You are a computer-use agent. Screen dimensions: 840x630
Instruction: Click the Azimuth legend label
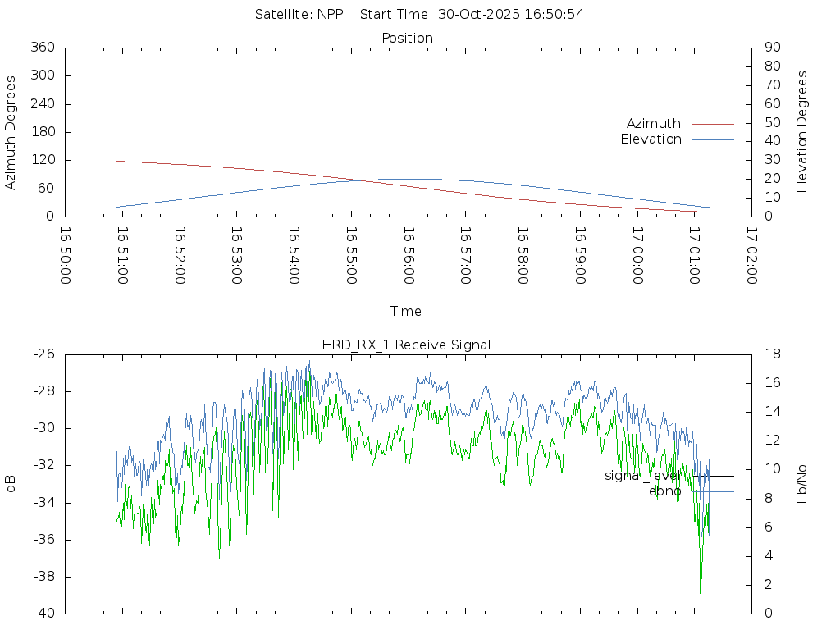point(653,124)
